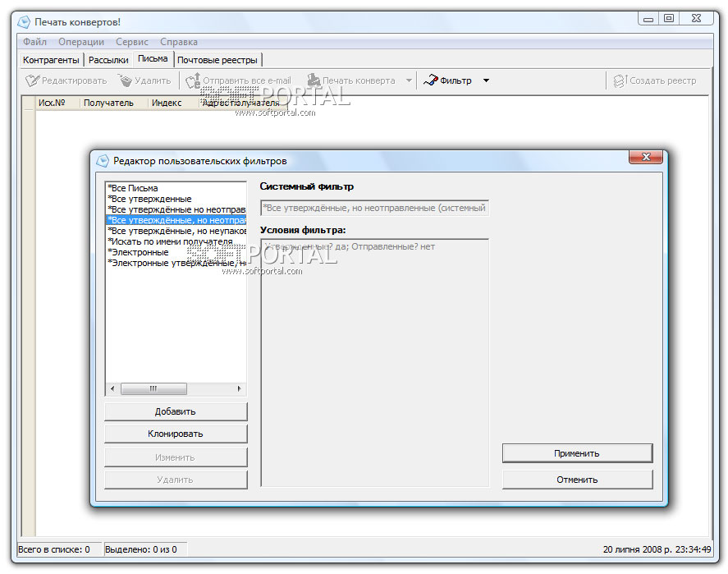The width and height of the screenshot is (728, 574).
Task: Click Отправить все e-mail toolbar label
Action: [247, 80]
